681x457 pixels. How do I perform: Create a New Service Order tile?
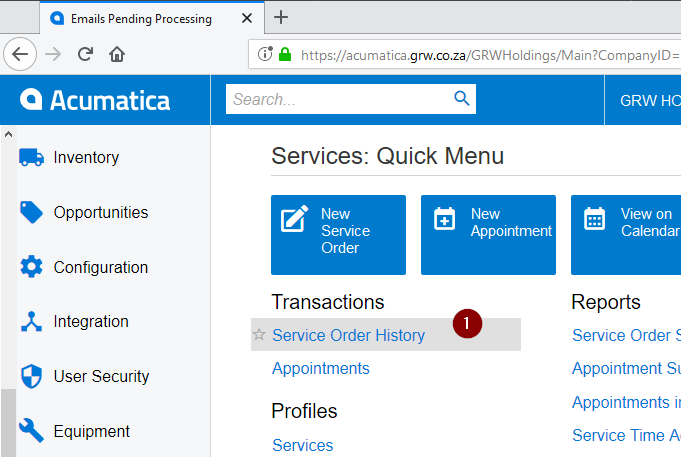point(338,234)
